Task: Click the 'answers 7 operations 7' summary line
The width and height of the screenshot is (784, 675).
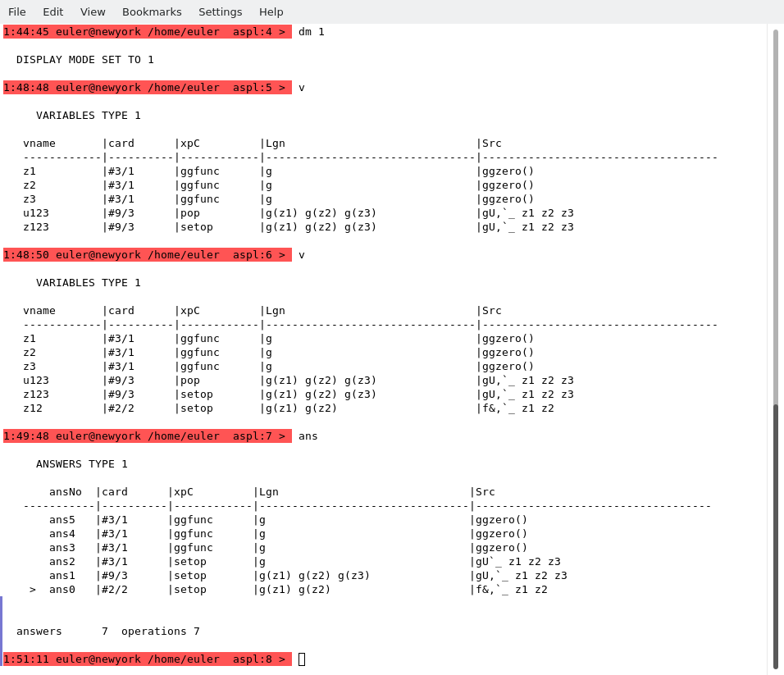Action: 108,632
